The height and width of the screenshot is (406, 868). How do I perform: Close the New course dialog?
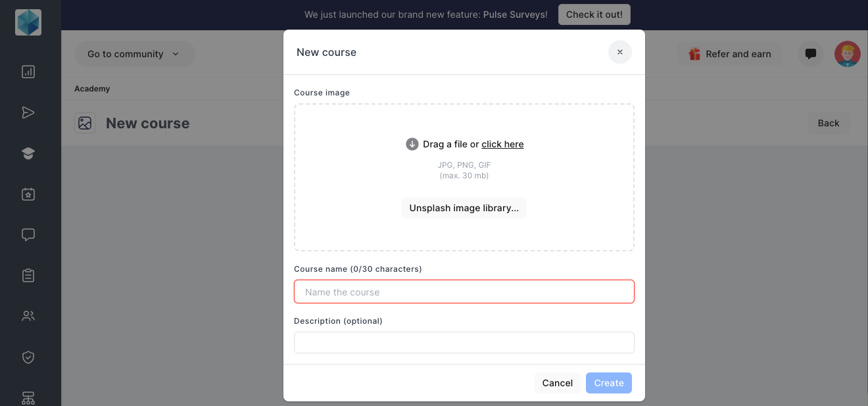tap(619, 52)
